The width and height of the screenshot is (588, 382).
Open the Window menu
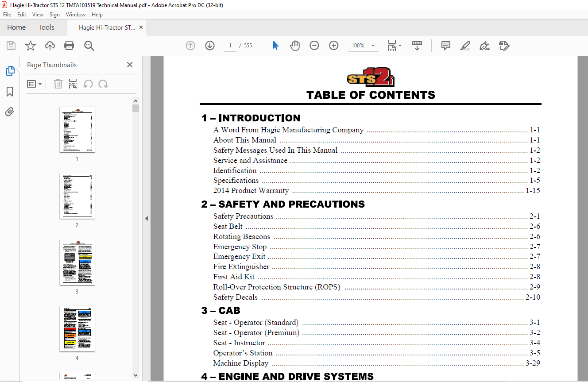(x=76, y=15)
